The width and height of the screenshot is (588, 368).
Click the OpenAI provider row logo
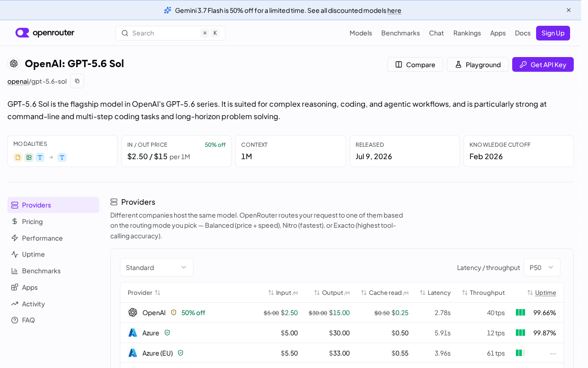click(x=133, y=312)
